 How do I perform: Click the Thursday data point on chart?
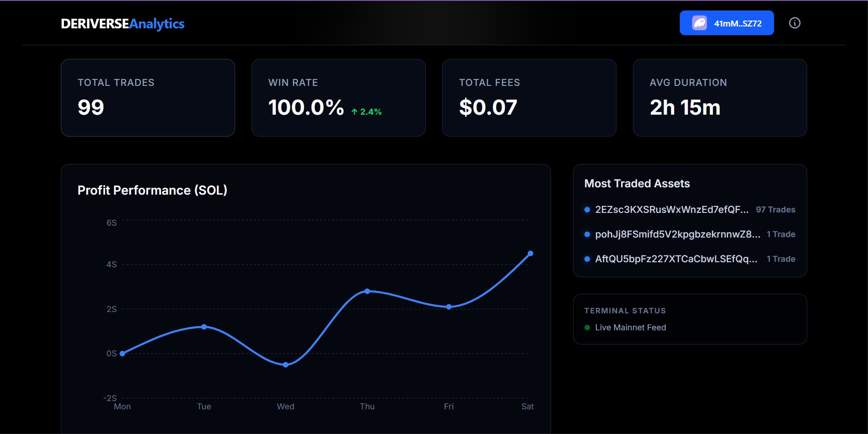367,291
